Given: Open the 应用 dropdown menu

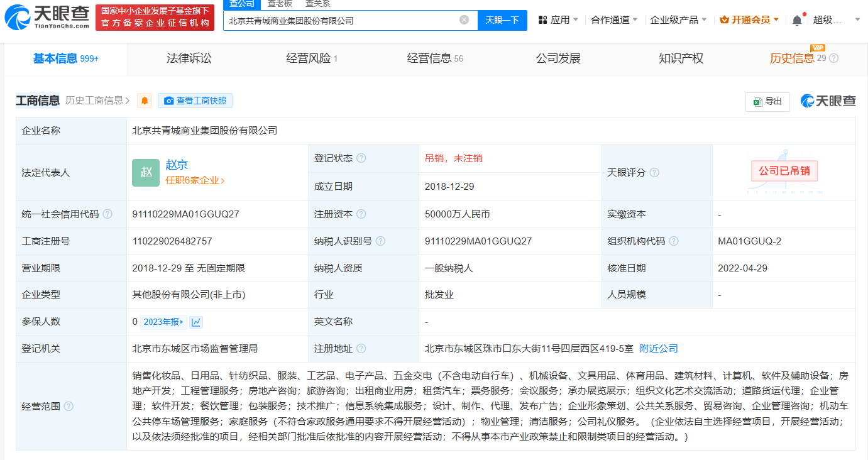Looking at the screenshot, I should pos(559,20).
